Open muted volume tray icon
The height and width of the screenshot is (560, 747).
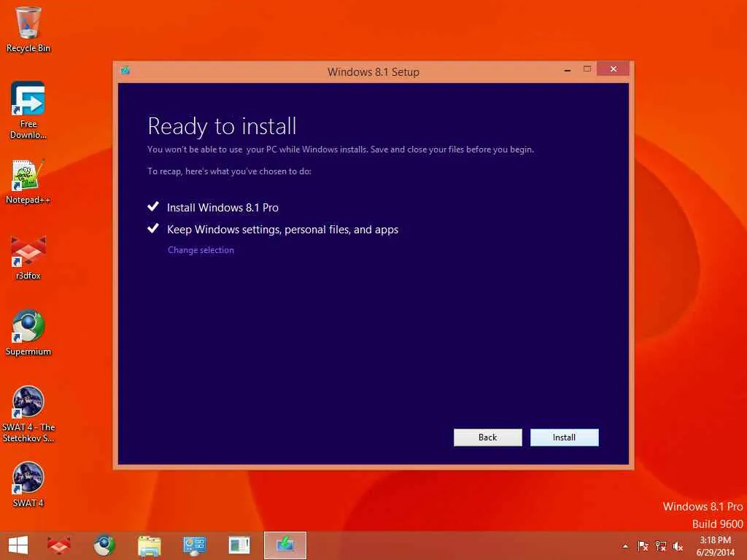tap(678, 546)
